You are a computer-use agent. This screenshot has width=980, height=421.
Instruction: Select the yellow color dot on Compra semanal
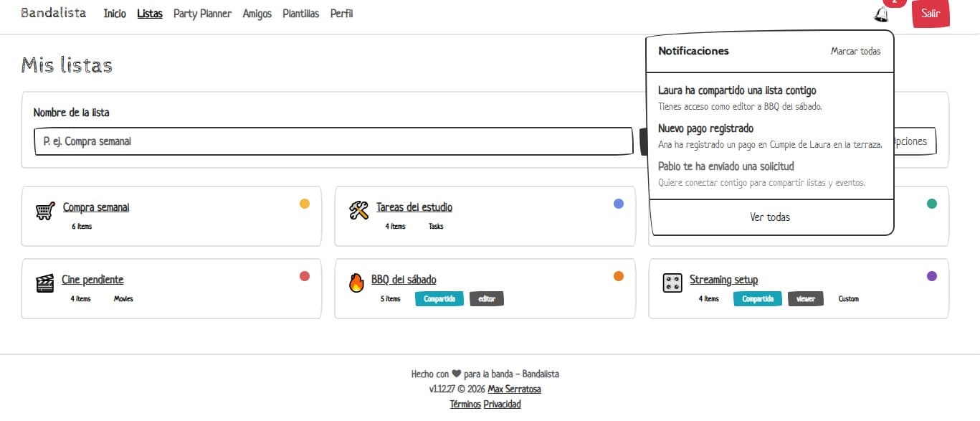(x=305, y=204)
